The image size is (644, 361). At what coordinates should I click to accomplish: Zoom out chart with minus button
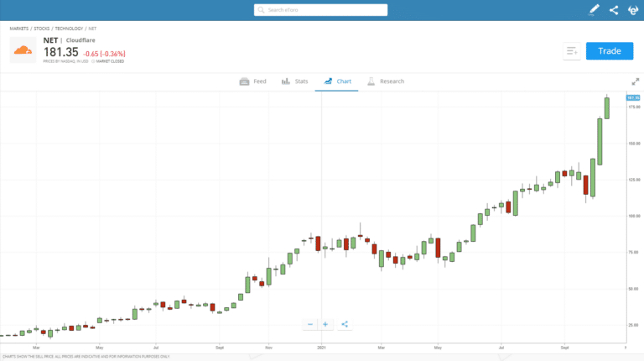(310, 324)
